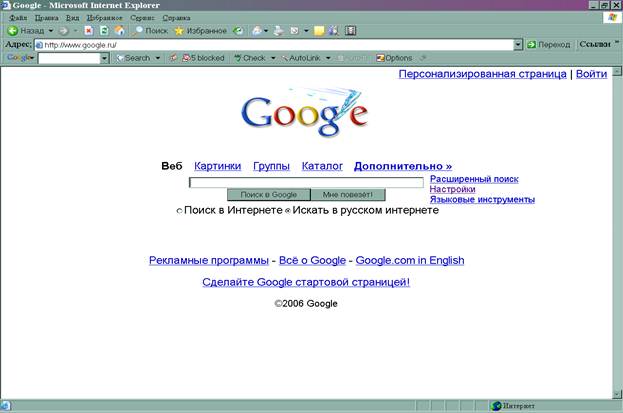Click the Google toolbar logo button

click(19, 58)
